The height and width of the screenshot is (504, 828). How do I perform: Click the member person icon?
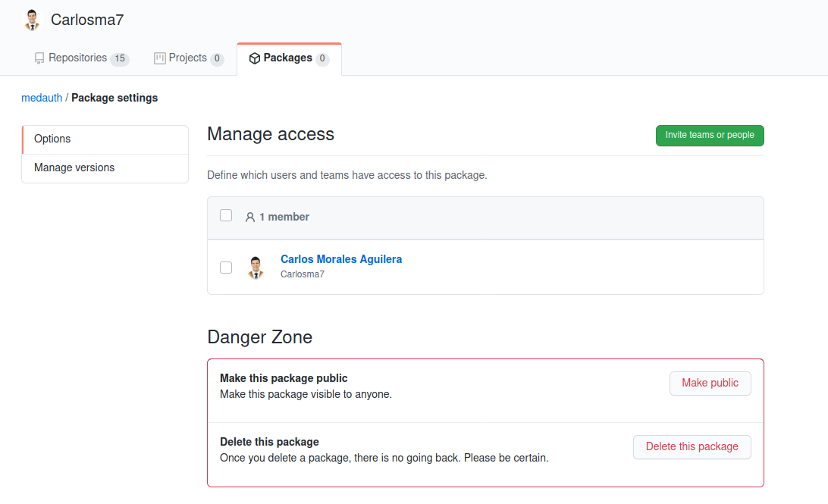pos(249,217)
